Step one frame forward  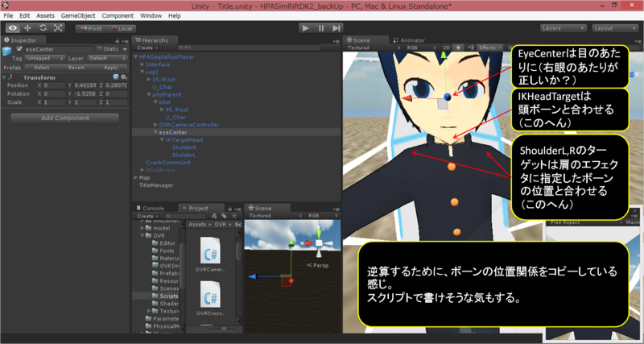tap(336, 28)
